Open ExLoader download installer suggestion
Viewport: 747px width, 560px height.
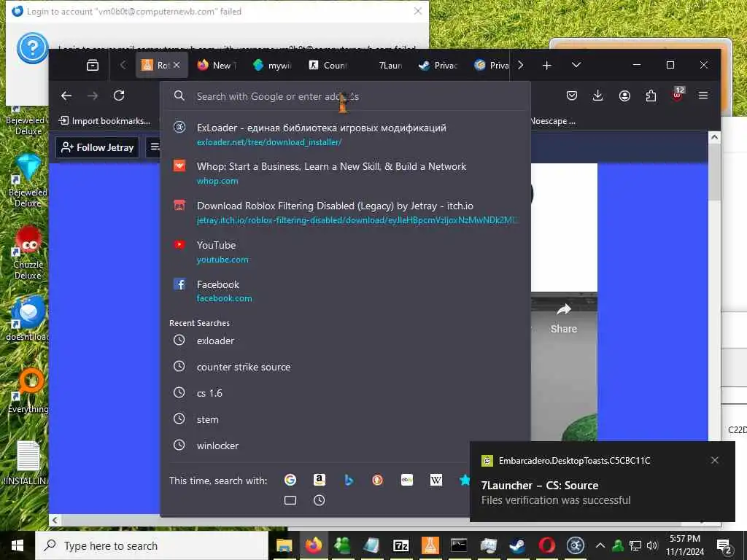345,134
